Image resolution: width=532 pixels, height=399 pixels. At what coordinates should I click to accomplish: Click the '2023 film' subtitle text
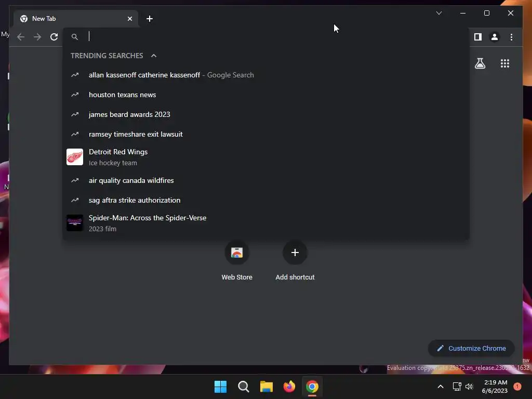point(102,229)
